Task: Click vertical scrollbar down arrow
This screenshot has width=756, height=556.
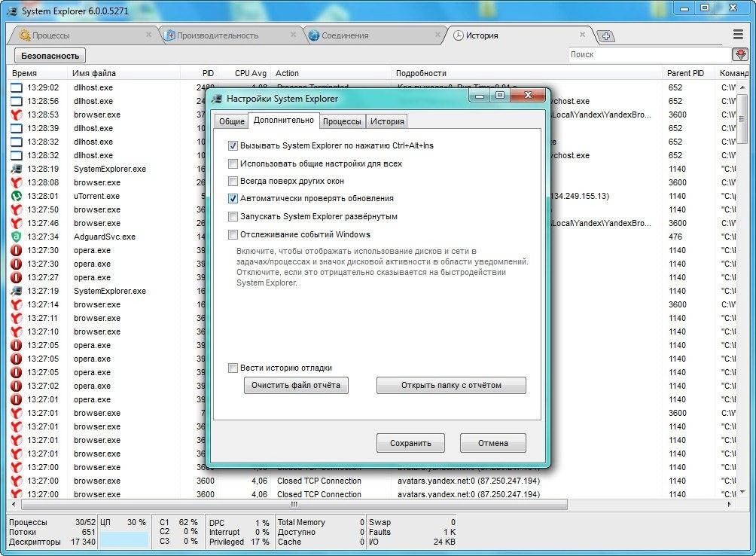Action: click(742, 493)
